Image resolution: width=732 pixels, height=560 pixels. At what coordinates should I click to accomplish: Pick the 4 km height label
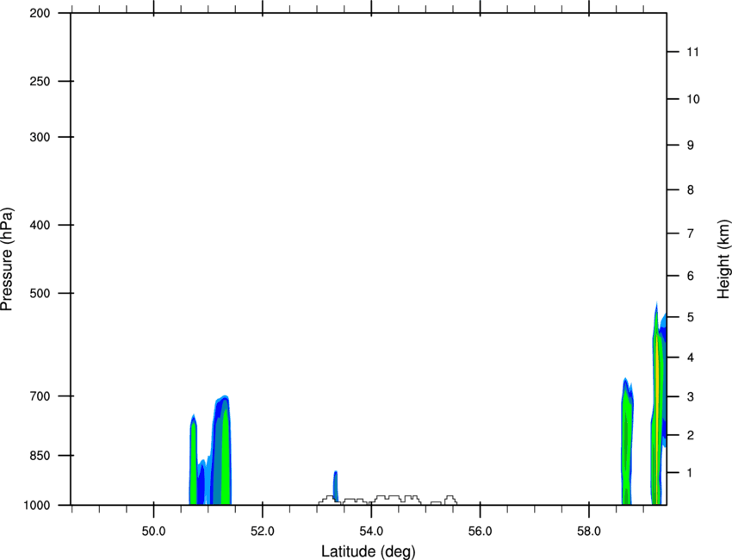(691, 358)
